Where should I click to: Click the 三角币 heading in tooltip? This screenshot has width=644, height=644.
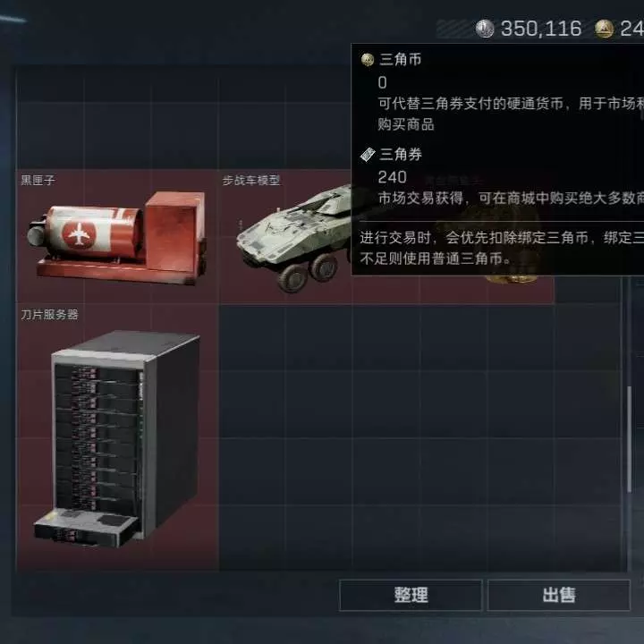(401, 60)
